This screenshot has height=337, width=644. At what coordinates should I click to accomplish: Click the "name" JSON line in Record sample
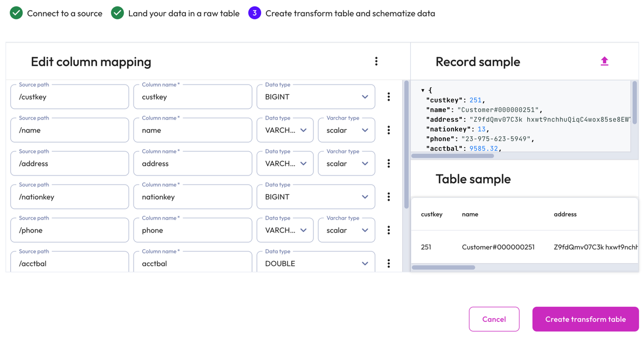pyautogui.click(x=485, y=110)
